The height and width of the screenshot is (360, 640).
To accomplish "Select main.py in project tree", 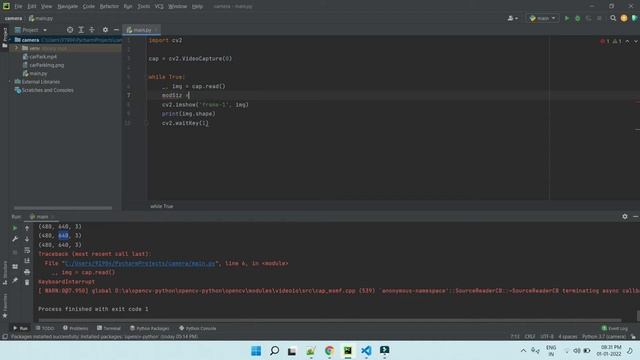I will coord(35,73).
